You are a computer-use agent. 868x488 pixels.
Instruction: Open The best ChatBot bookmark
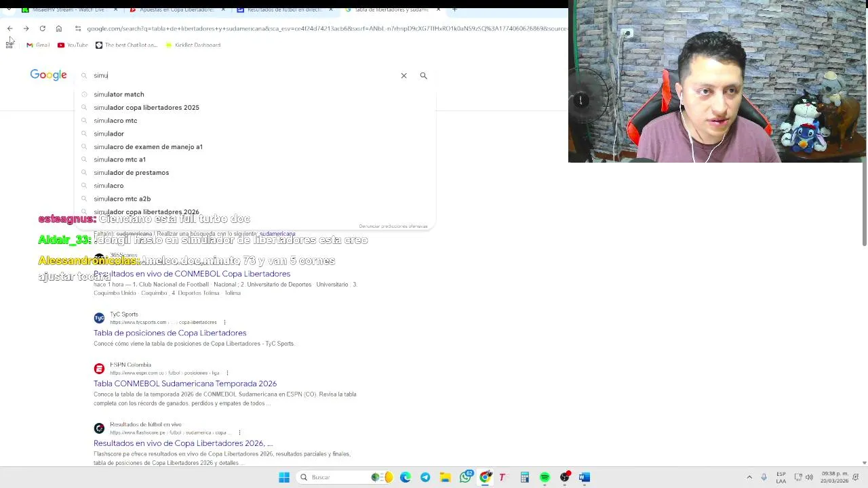(126, 45)
